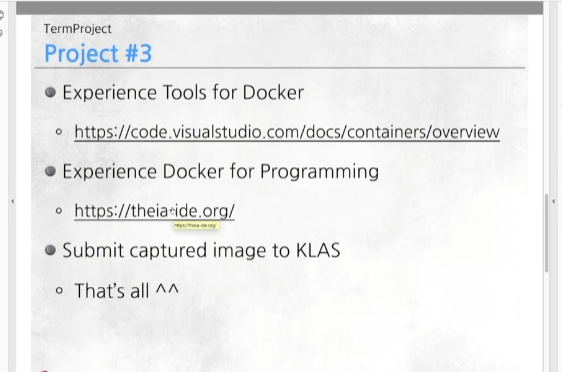Click the TermProject header text

(x=77, y=29)
